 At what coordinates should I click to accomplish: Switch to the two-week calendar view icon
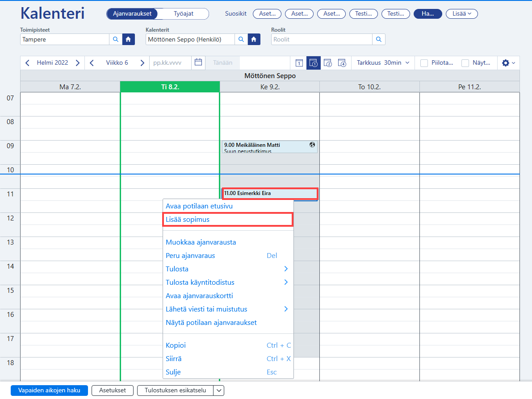pos(328,63)
